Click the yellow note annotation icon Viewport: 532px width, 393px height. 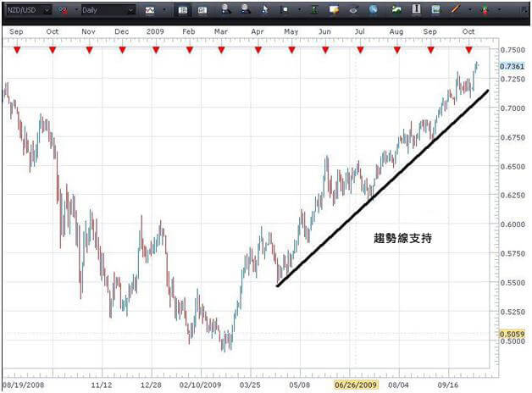tap(335, 10)
